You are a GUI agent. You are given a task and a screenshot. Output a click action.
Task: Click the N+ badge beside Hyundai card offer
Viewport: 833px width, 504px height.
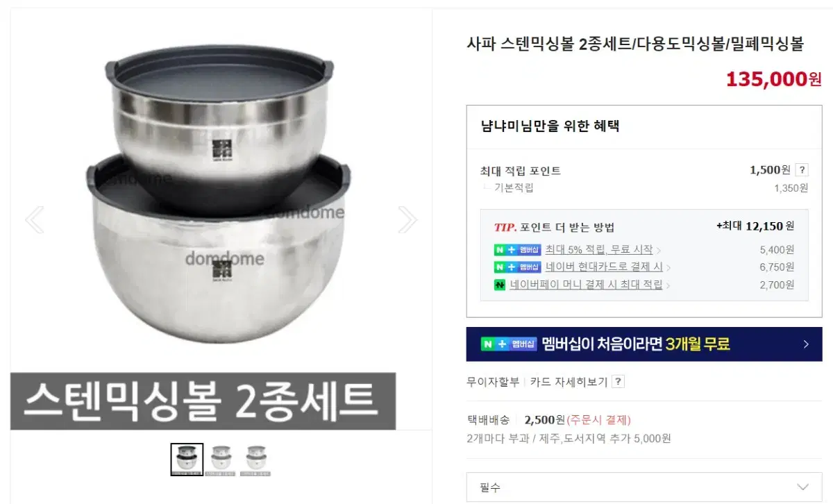point(517,267)
